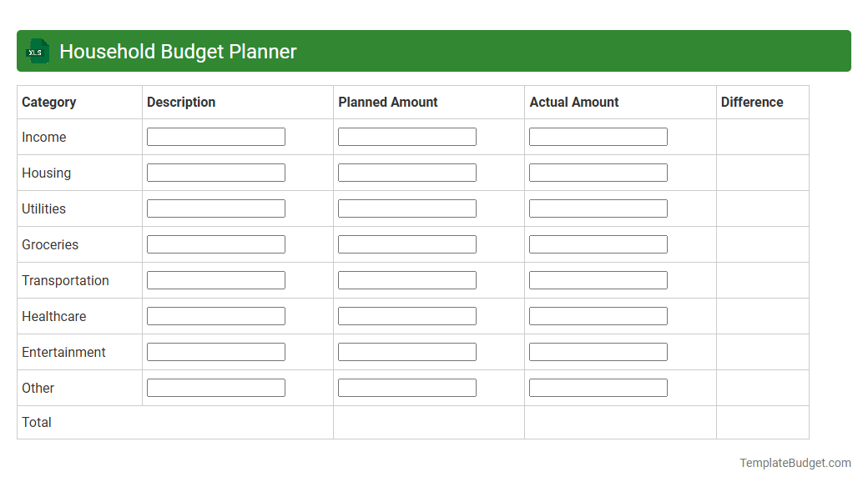Open the TemplateBudget.com link

point(795,461)
